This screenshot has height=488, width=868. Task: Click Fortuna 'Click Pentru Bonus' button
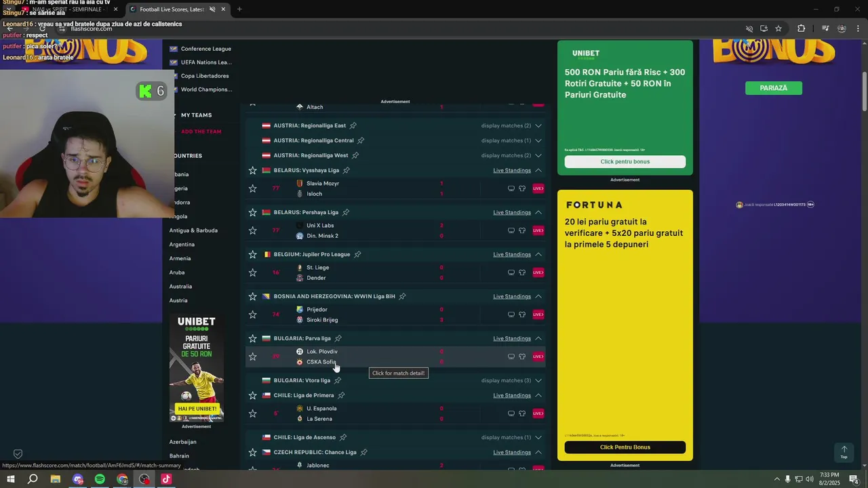click(625, 447)
